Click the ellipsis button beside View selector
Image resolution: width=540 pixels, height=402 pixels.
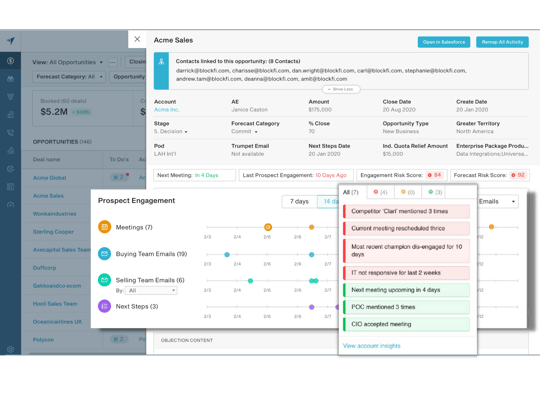(x=112, y=62)
